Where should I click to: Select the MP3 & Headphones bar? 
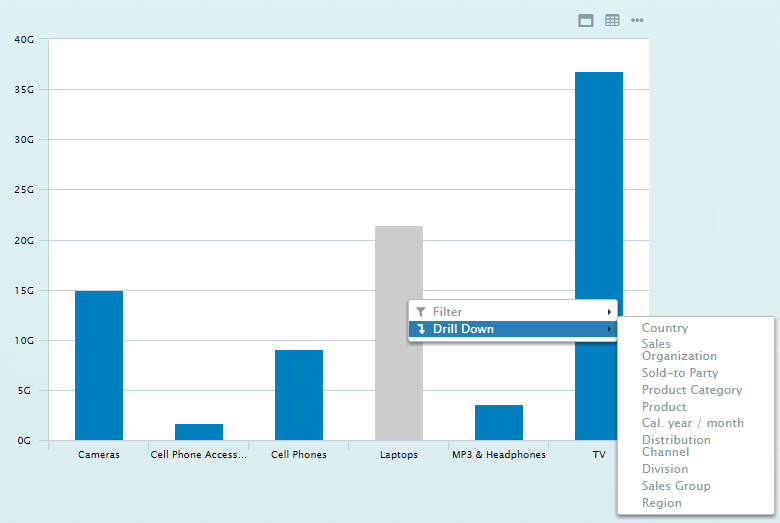[499, 422]
